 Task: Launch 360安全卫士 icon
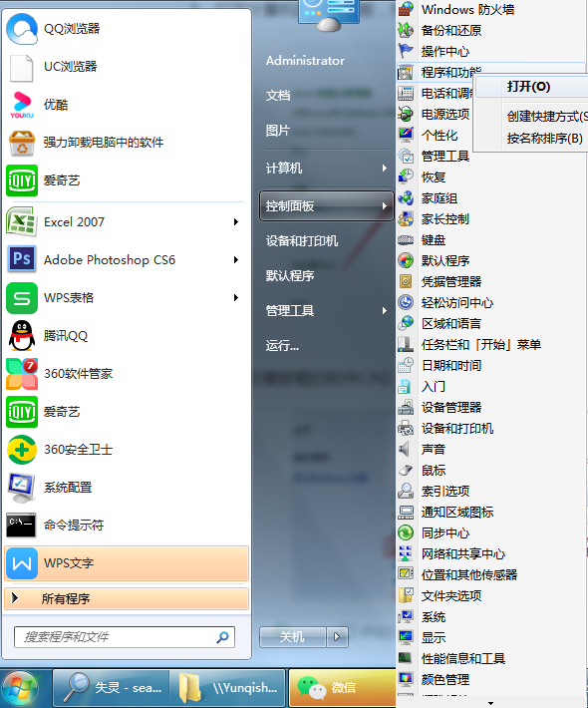(x=22, y=450)
